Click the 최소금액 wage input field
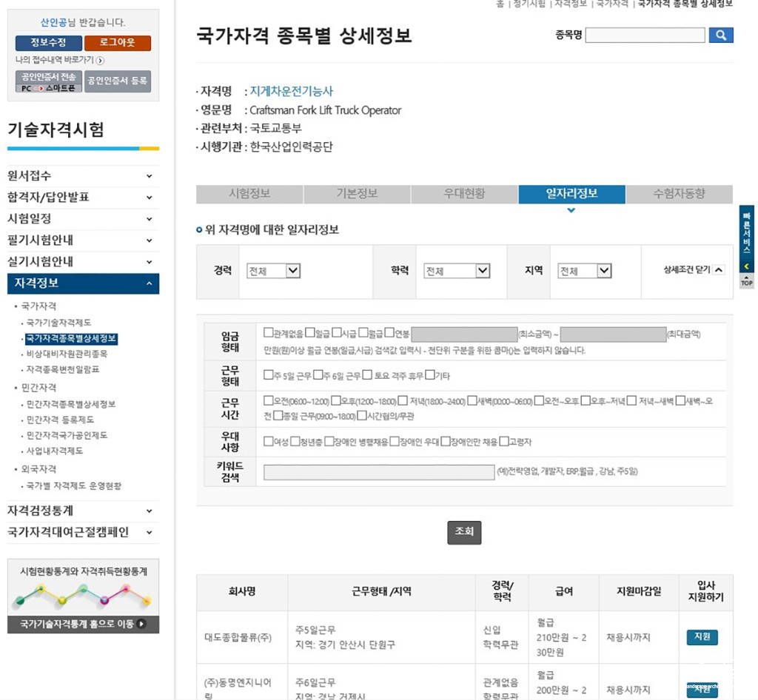 pyautogui.click(x=464, y=334)
